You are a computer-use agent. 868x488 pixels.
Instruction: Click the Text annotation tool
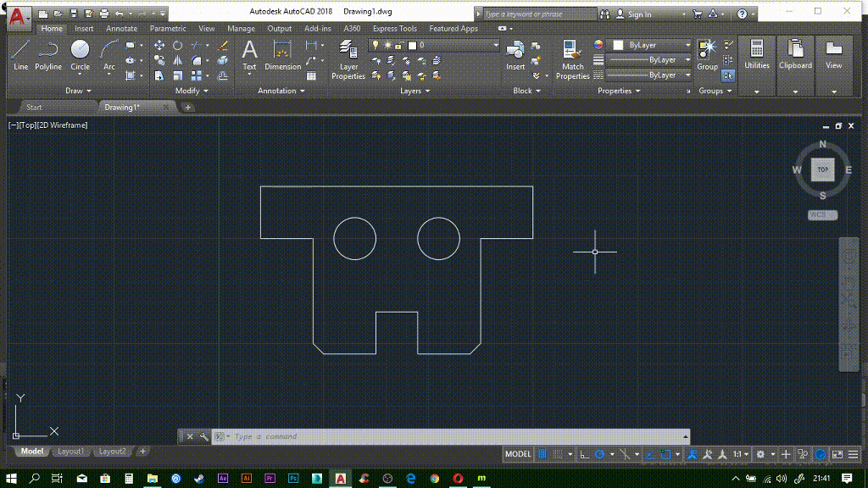tap(250, 55)
